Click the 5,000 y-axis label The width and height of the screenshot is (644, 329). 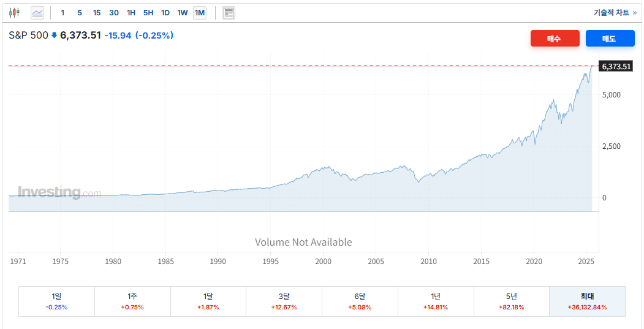coord(612,95)
